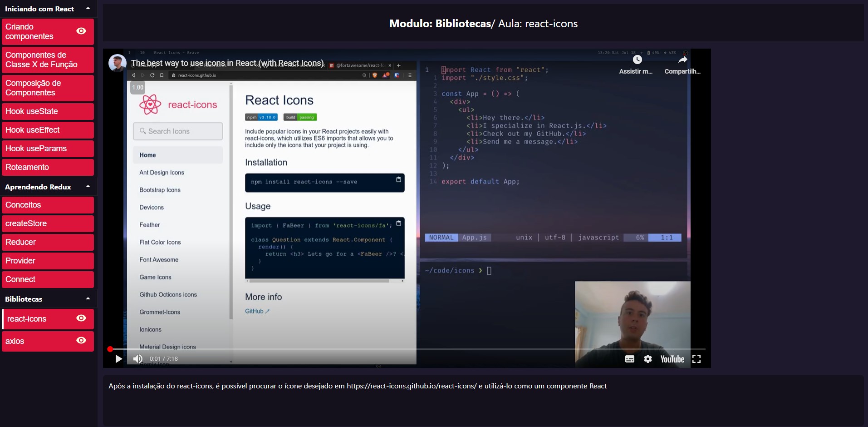Select the react-icons lesson
Screen dimensions: 868x427
(48, 319)
